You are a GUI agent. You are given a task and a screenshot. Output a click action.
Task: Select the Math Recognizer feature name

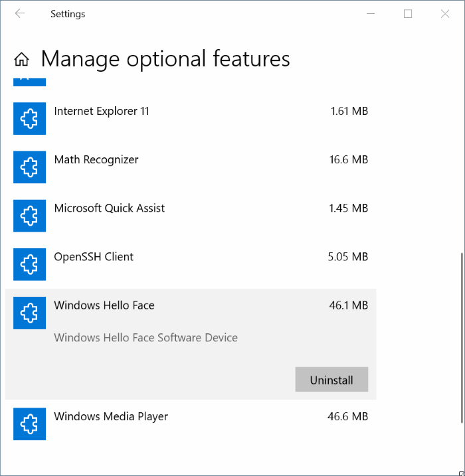pyautogui.click(x=96, y=160)
